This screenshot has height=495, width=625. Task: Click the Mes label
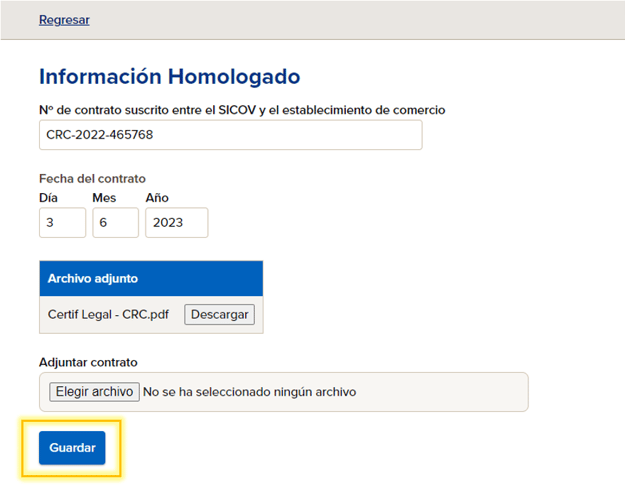point(104,198)
